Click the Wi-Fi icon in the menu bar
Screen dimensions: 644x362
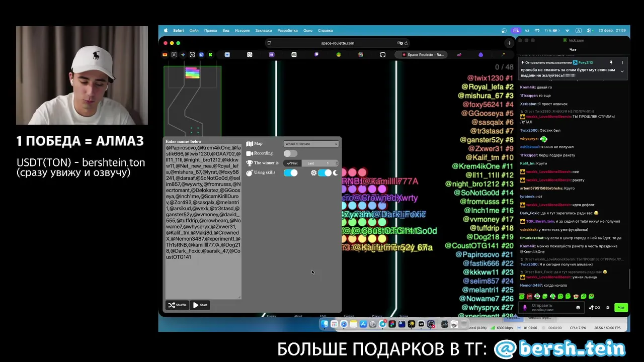pyautogui.click(x=568, y=30)
